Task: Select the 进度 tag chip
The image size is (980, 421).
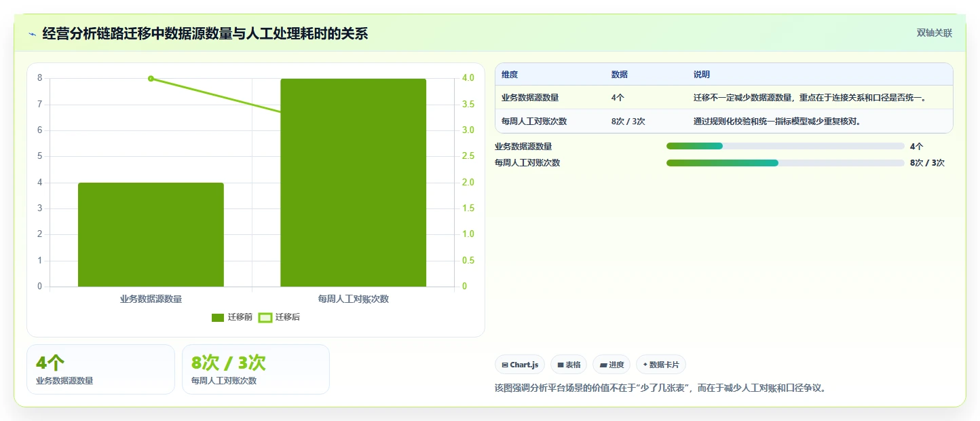Action: 611,365
